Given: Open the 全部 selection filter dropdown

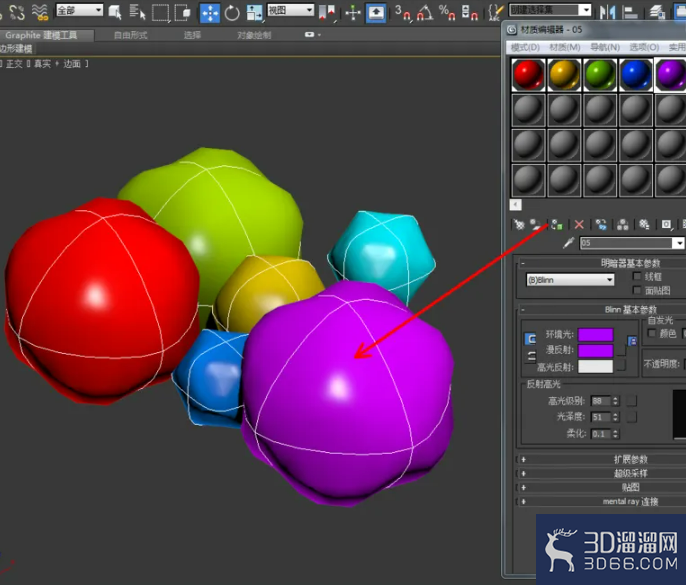Looking at the screenshot, I should point(80,11).
